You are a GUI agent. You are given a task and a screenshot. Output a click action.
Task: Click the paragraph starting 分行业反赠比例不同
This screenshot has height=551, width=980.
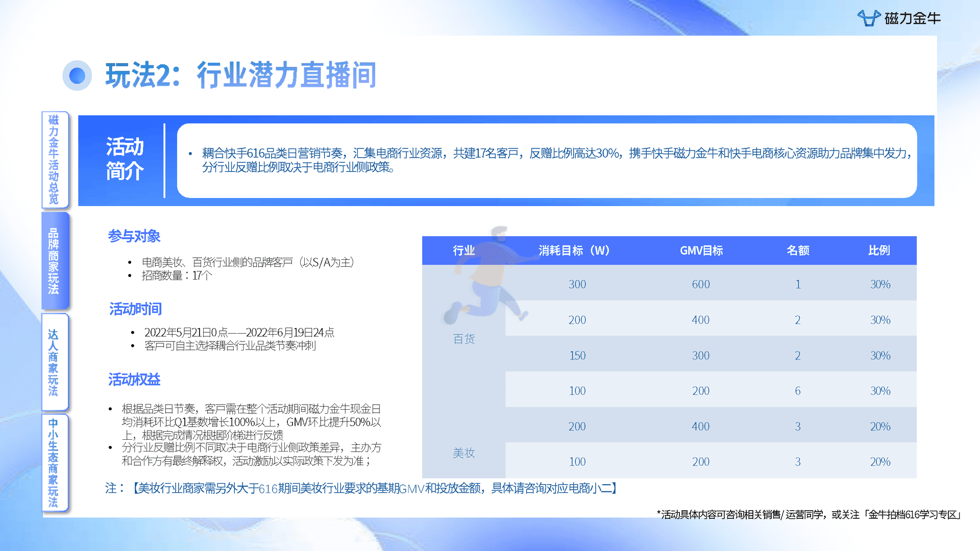click(x=252, y=455)
